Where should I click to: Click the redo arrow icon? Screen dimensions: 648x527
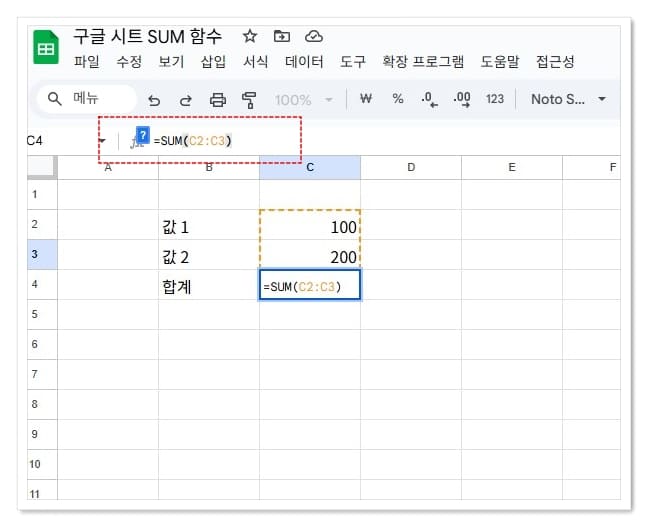(x=186, y=100)
